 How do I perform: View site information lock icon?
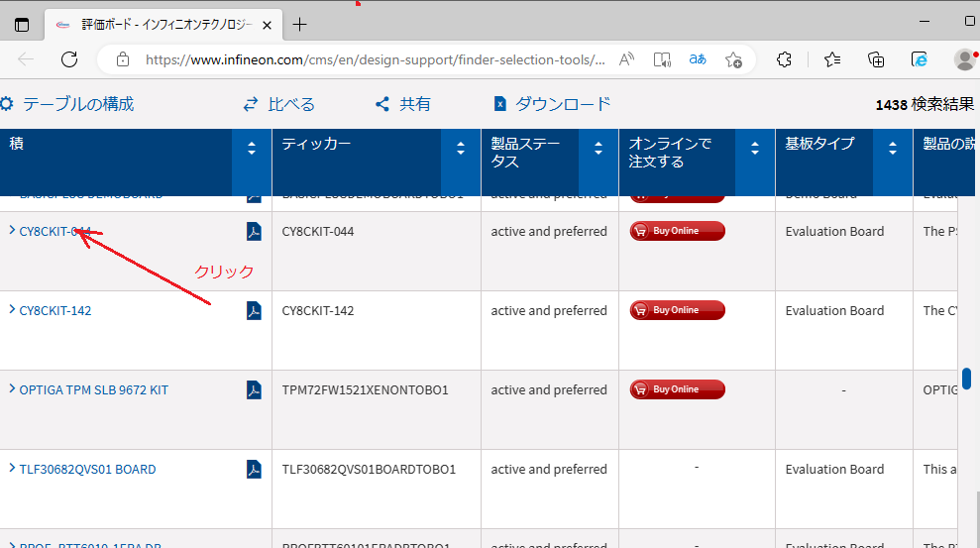click(x=123, y=59)
